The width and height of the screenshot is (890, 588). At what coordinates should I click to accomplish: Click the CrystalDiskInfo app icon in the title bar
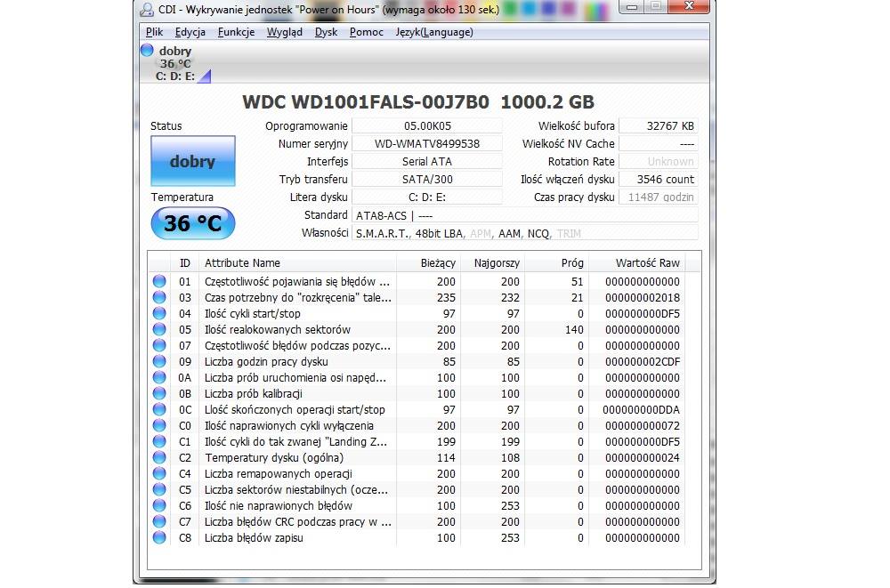(x=147, y=9)
